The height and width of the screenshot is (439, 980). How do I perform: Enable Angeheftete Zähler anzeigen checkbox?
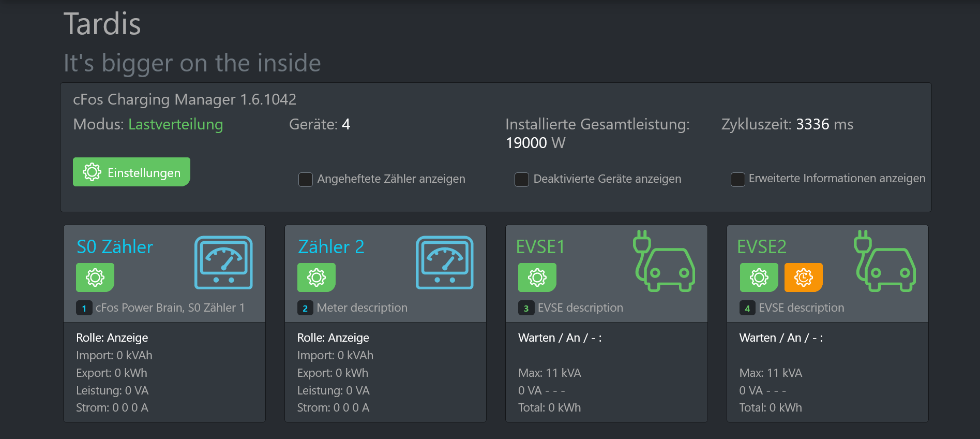pos(306,179)
